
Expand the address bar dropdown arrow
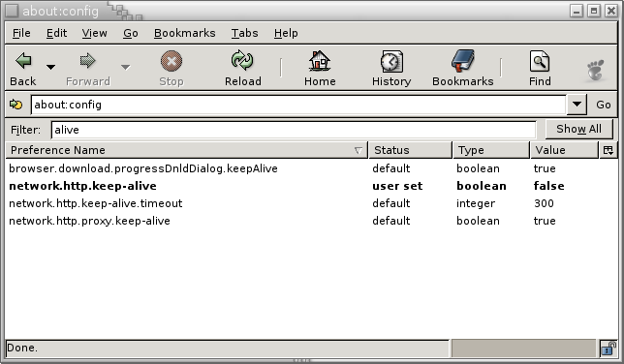point(577,105)
